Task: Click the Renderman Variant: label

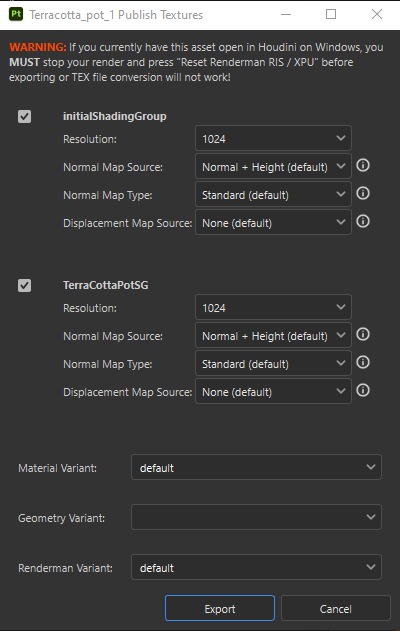Action: pyautogui.click(x=65, y=568)
